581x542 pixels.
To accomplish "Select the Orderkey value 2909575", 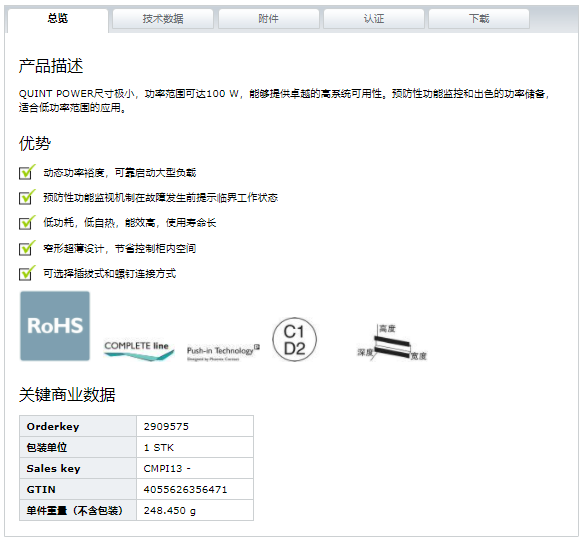I will click(166, 426).
